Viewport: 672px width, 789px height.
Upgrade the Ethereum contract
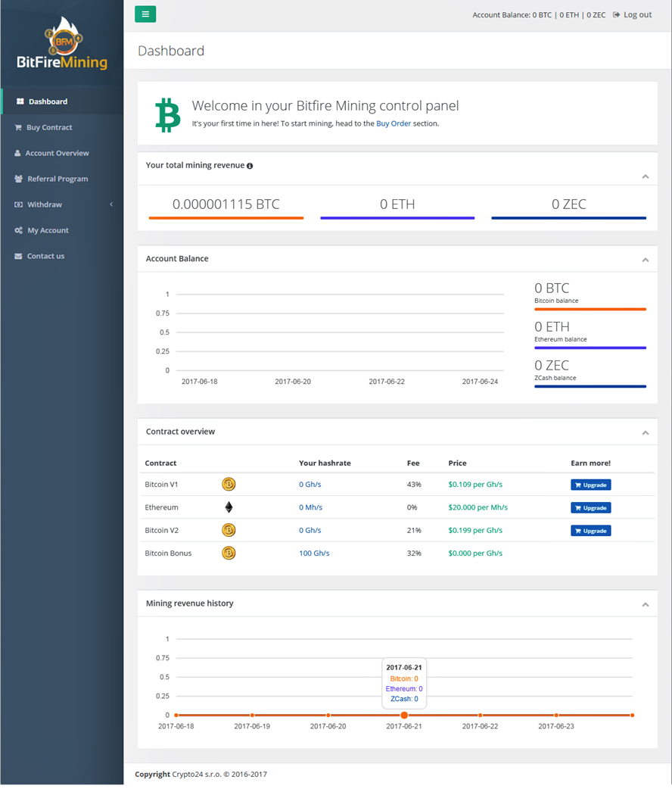[590, 508]
